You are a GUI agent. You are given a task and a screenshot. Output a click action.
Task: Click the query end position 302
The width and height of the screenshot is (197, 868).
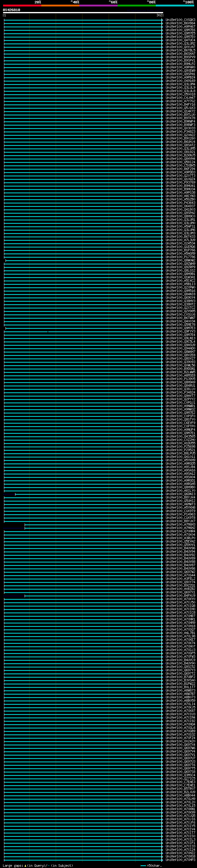point(159,15)
